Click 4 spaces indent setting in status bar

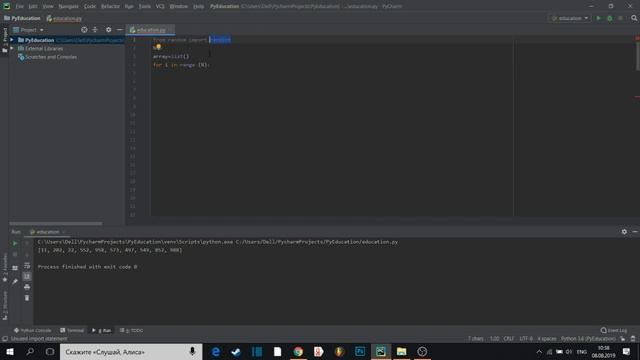547,339
